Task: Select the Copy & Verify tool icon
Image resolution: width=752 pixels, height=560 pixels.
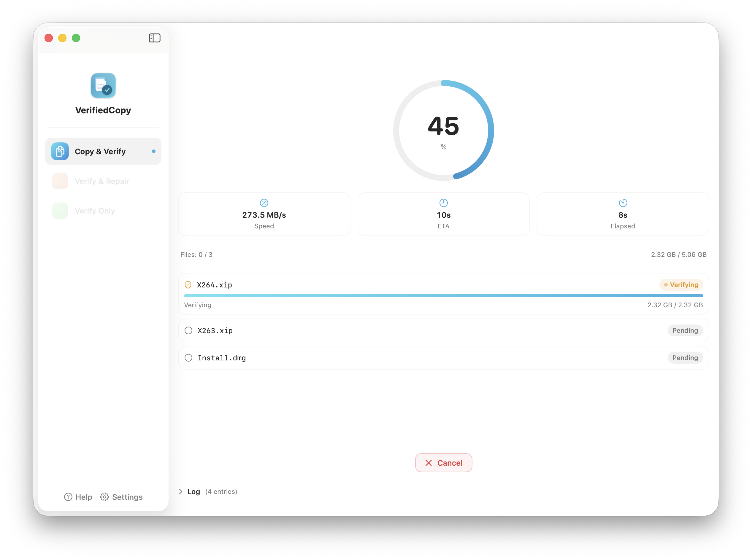Action: [x=59, y=152]
